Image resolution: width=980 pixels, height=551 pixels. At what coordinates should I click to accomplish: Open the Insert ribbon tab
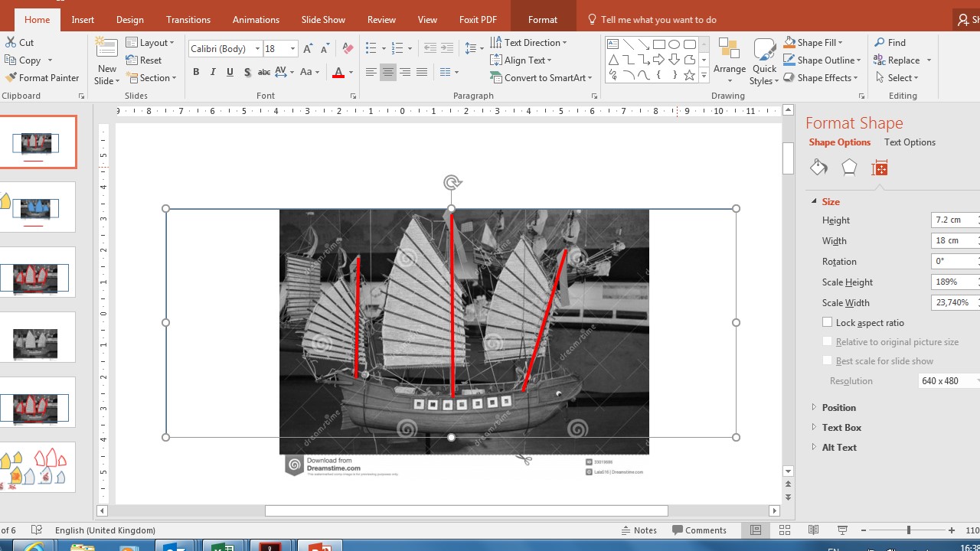(x=83, y=20)
